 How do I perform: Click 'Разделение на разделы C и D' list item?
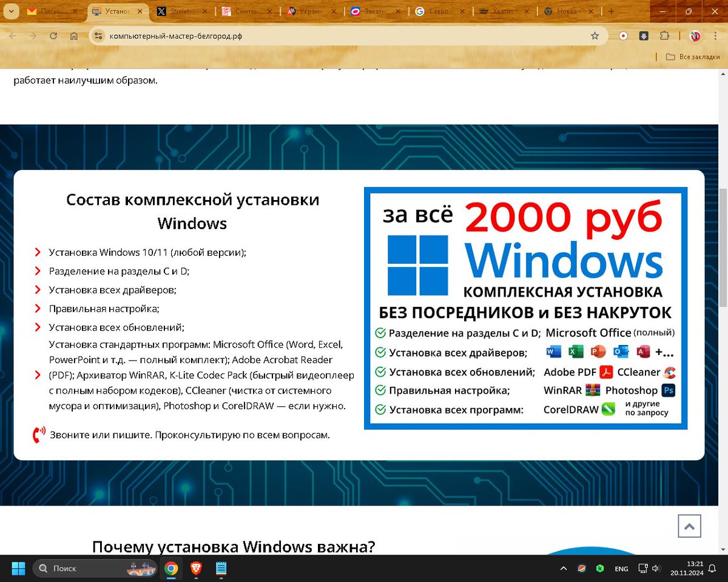tap(119, 271)
